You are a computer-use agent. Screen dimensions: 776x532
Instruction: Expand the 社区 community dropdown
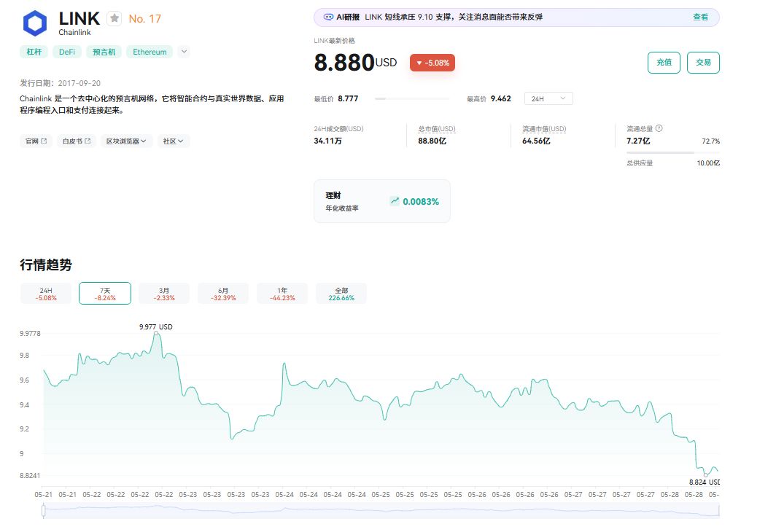coord(174,141)
